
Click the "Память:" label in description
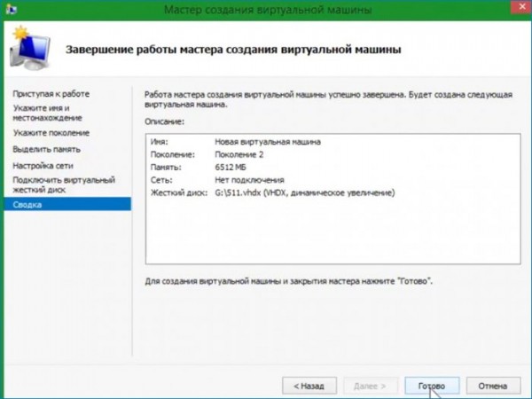[166, 168]
